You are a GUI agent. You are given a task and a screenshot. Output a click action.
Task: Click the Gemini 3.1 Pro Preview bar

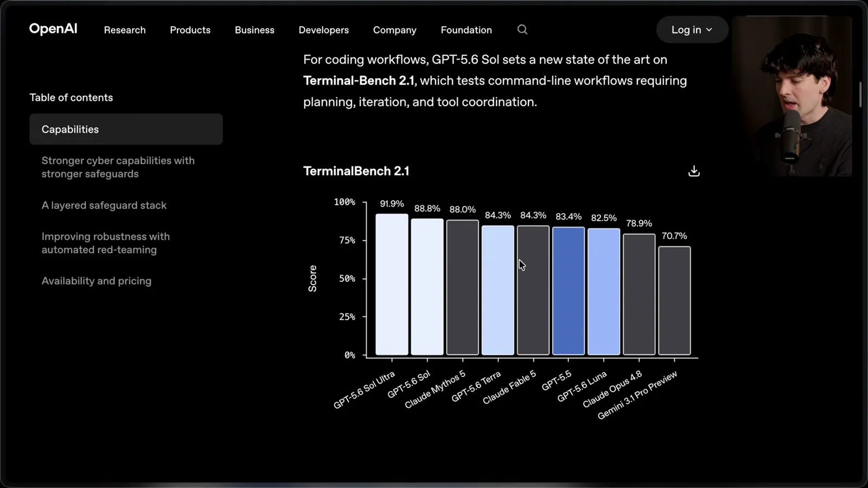674,301
